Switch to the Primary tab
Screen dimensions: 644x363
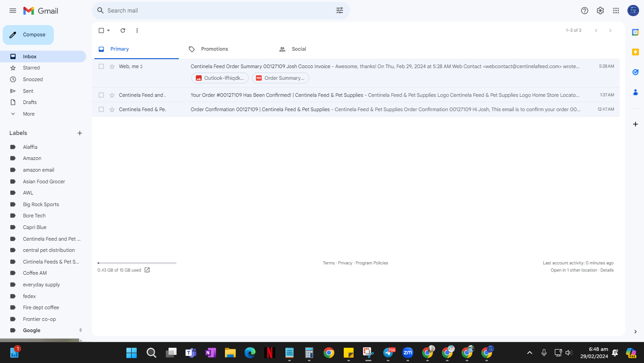pos(136,49)
